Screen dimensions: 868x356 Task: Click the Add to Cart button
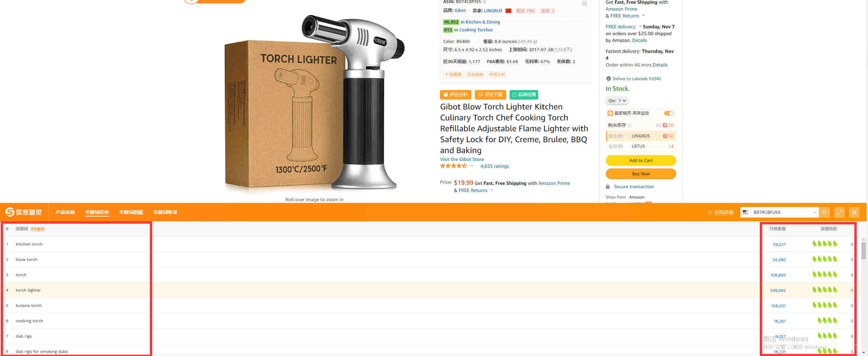click(x=641, y=160)
